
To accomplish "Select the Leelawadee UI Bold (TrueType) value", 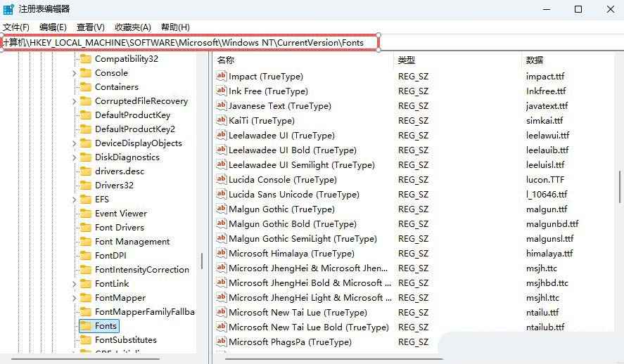I will tap(292, 150).
